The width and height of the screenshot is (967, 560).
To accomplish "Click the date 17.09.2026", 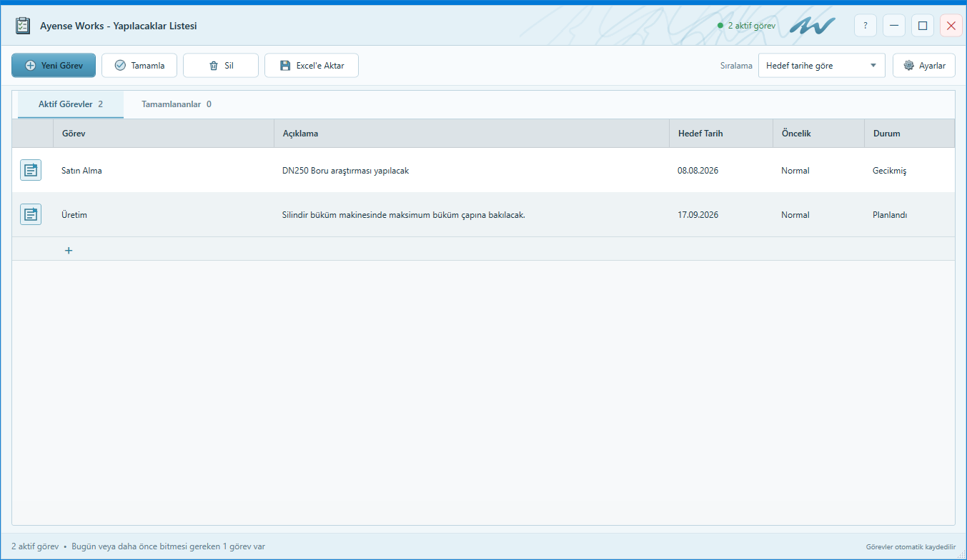I will 698,215.
